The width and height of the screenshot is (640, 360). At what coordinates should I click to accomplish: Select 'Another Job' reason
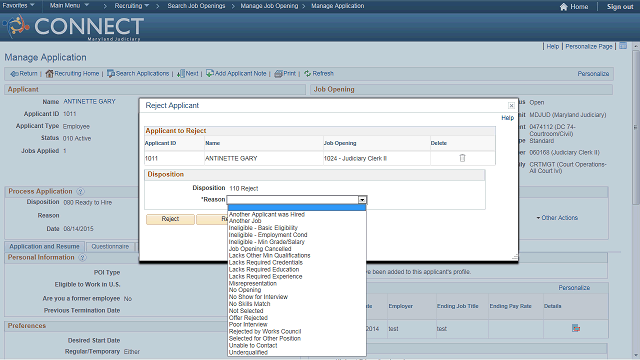point(245,221)
